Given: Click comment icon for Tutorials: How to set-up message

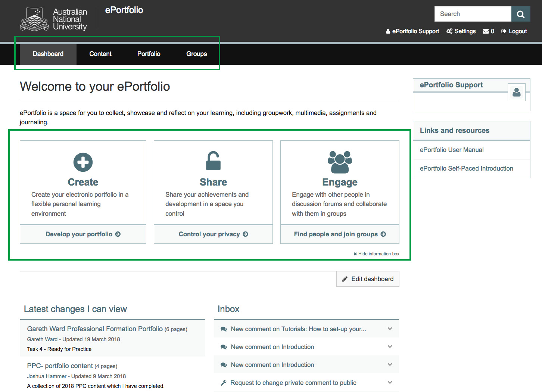Looking at the screenshot, I should [224, 329].
